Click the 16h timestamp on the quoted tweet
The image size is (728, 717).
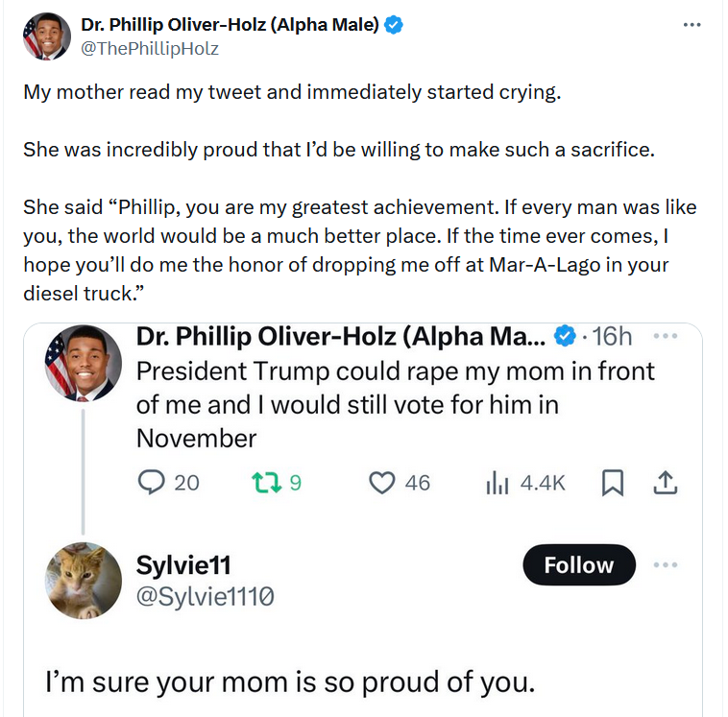612,337
